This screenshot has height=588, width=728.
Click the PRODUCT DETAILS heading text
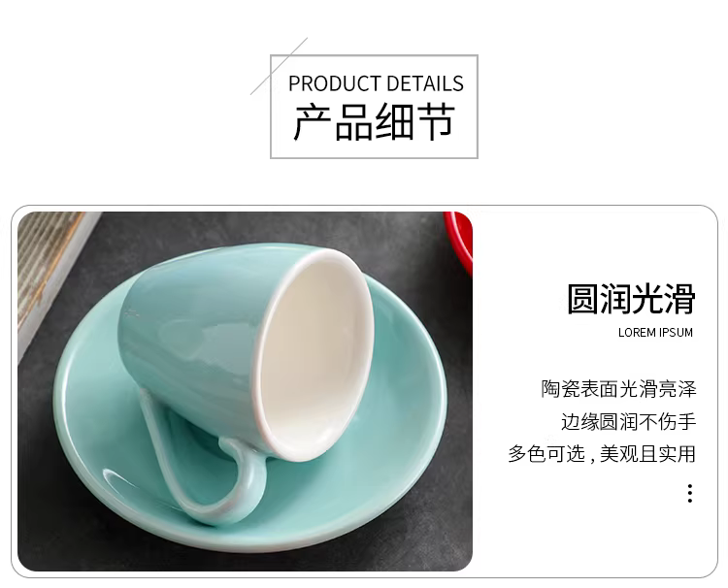[x=376, y=83]
